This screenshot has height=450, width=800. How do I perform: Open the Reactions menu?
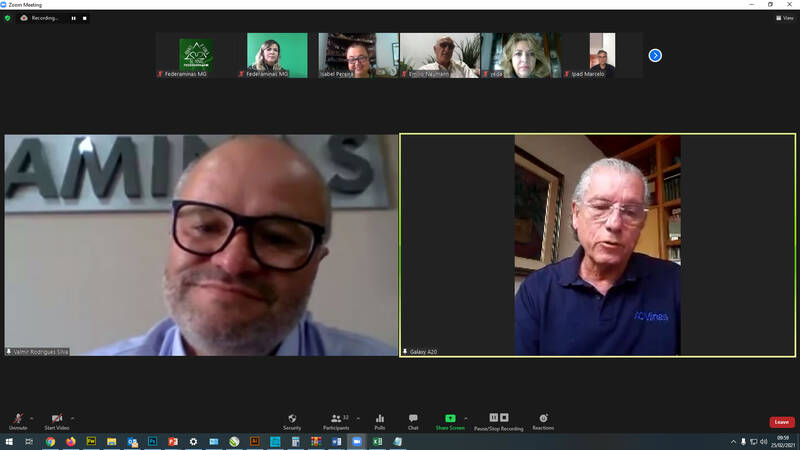point(543,420)
